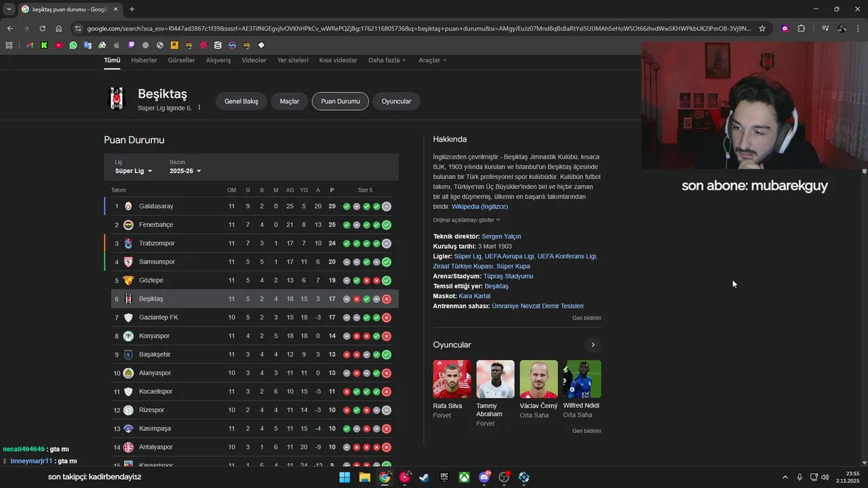The width and height of the screenshot is (868, 488).
Task: Click the address bar URL field
Action: [418, 28]
